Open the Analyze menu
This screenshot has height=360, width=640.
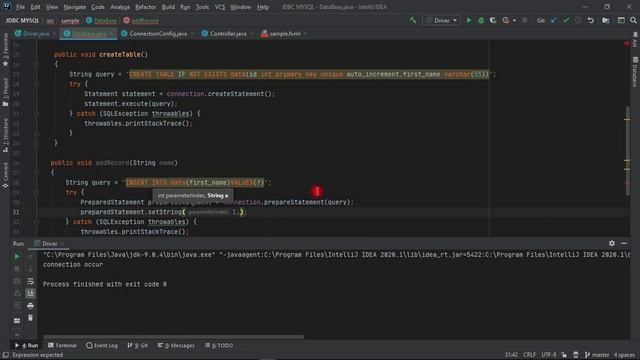[120, 7]
